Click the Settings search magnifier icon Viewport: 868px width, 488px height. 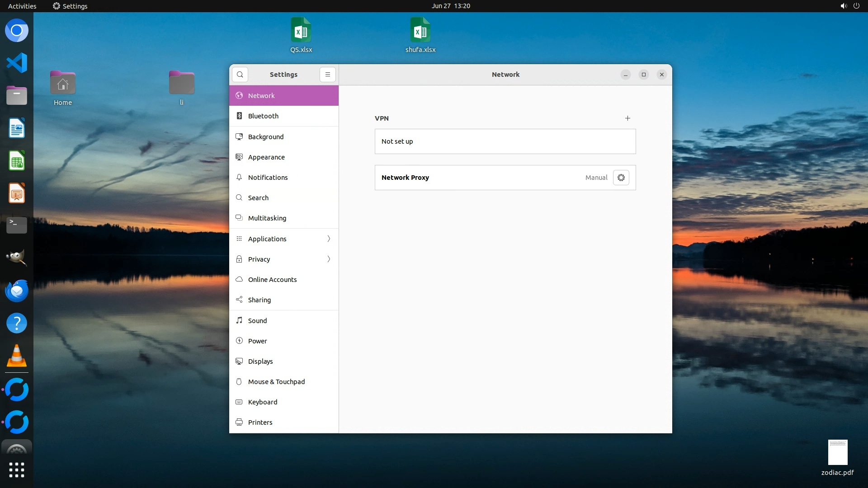(240, 75)
